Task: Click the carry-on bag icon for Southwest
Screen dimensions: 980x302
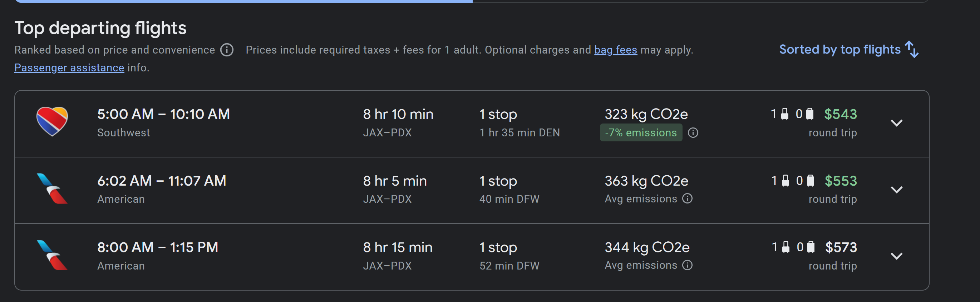Action: 784,114
